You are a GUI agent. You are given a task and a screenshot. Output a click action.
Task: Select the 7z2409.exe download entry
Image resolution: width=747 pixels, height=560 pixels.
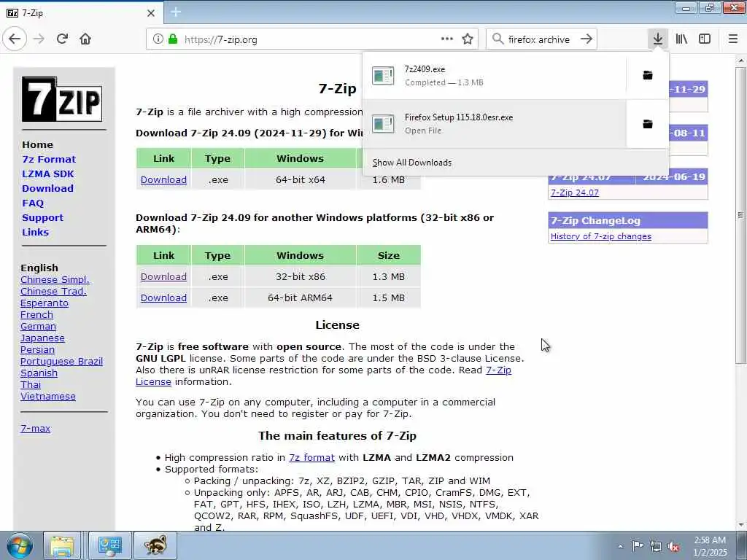coord(494,75)
